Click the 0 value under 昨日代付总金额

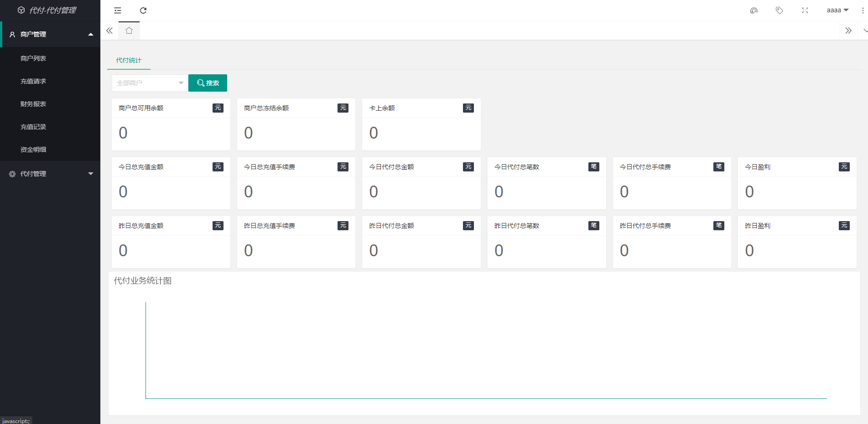pos(374,251)
